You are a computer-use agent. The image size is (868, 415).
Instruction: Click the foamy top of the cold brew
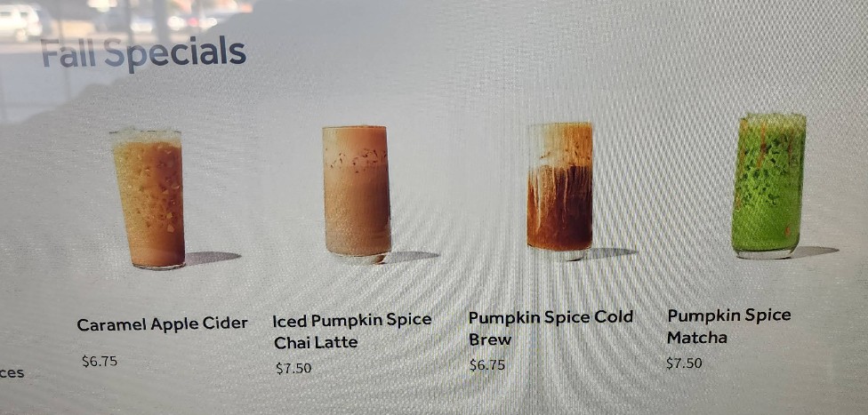559,144
